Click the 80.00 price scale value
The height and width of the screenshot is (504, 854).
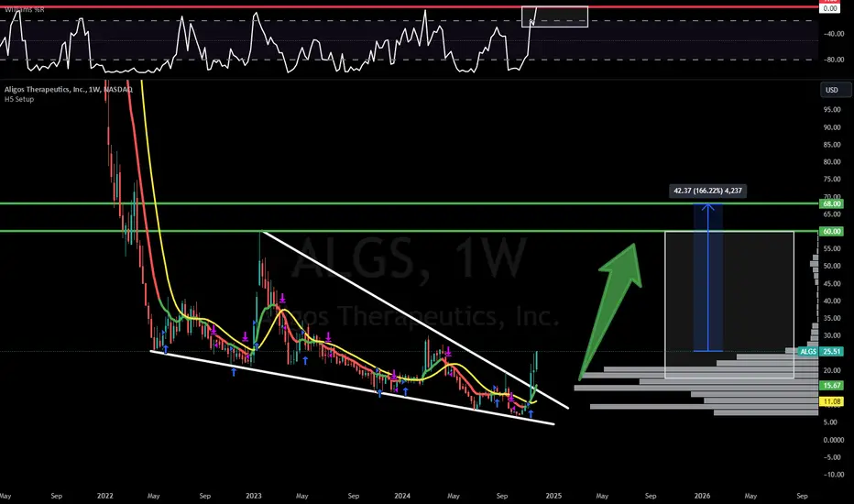click(x=832, y=162)
